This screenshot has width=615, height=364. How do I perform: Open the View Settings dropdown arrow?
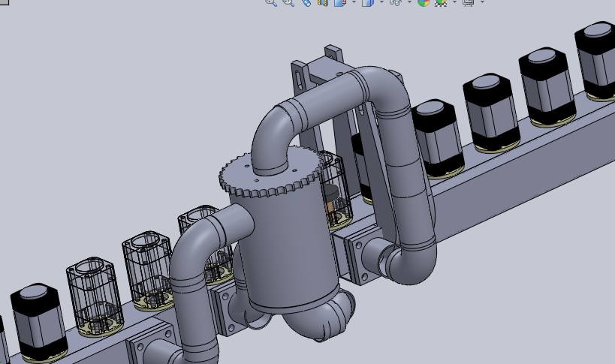[482, 2]
